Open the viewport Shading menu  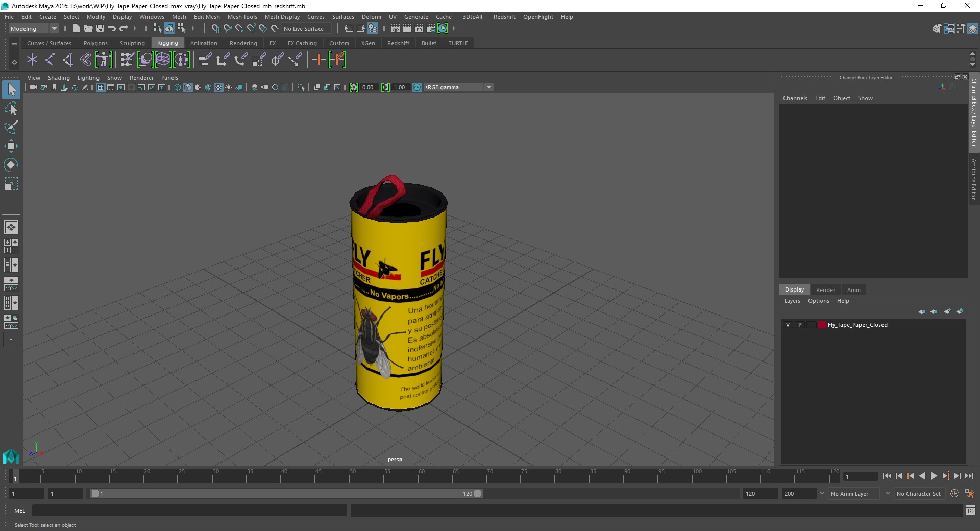tap(59, 78)
